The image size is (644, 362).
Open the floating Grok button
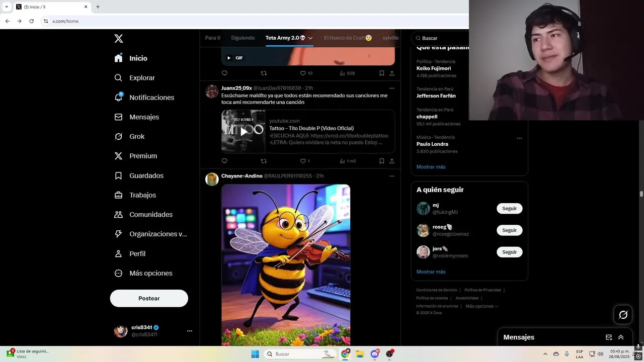point(623,315)
